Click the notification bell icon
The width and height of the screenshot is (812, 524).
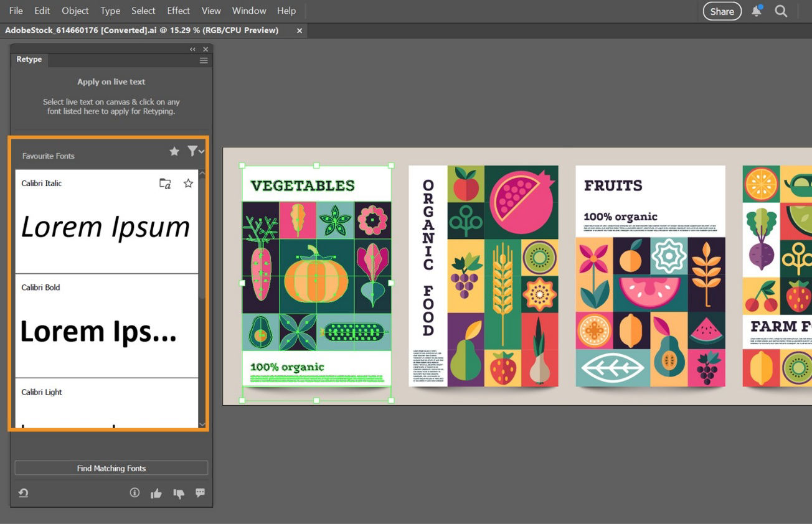756,11
